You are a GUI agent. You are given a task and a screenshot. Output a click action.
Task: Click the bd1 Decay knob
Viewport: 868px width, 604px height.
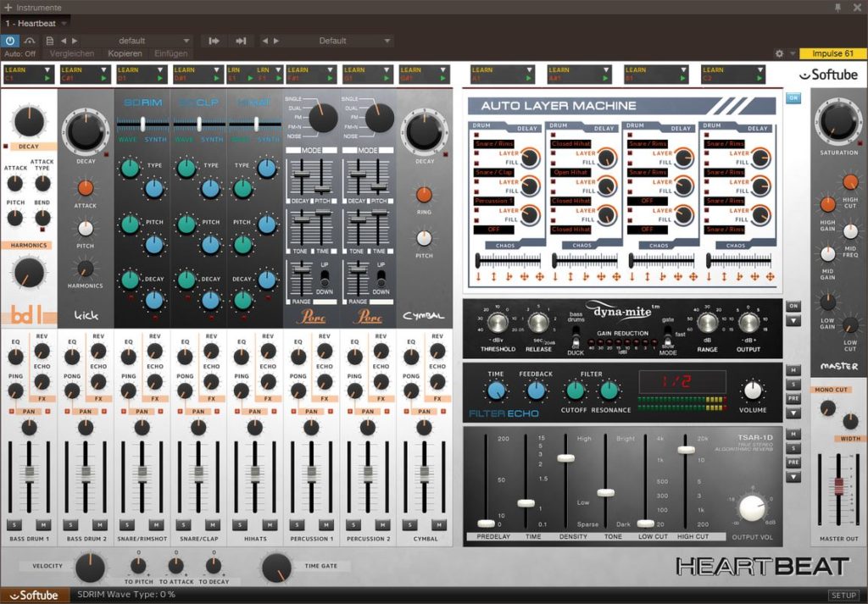pyautogui.click(x=29, y=122)
